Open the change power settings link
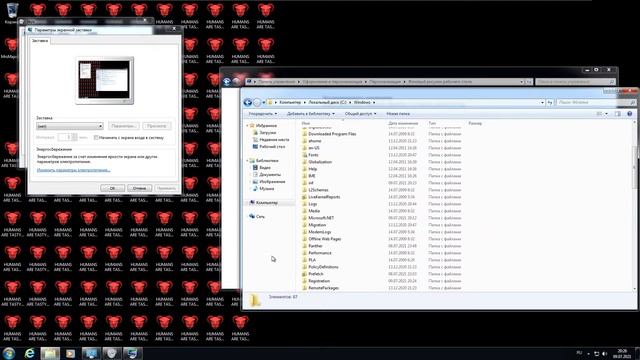Image resolution: width=640 pixels, height=360 pixels. pos(73,170)
